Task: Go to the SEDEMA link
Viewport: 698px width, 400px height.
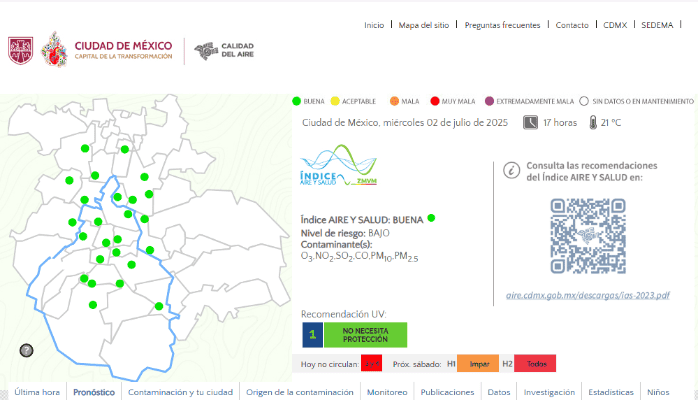Action: pyautogui.click(x=657, y=25)
